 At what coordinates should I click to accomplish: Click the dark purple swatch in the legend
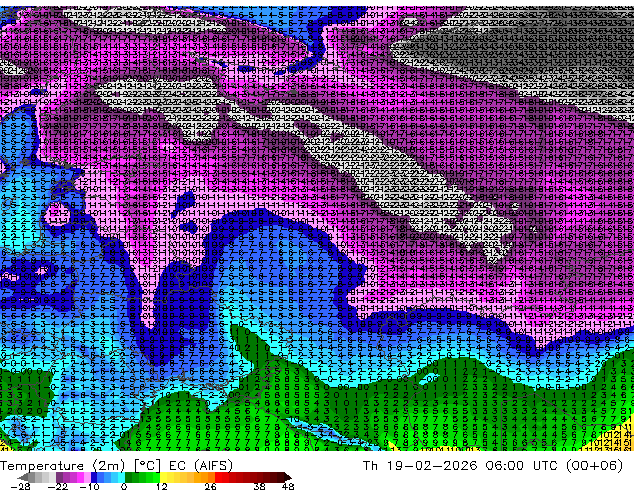(x=59, y=477)
